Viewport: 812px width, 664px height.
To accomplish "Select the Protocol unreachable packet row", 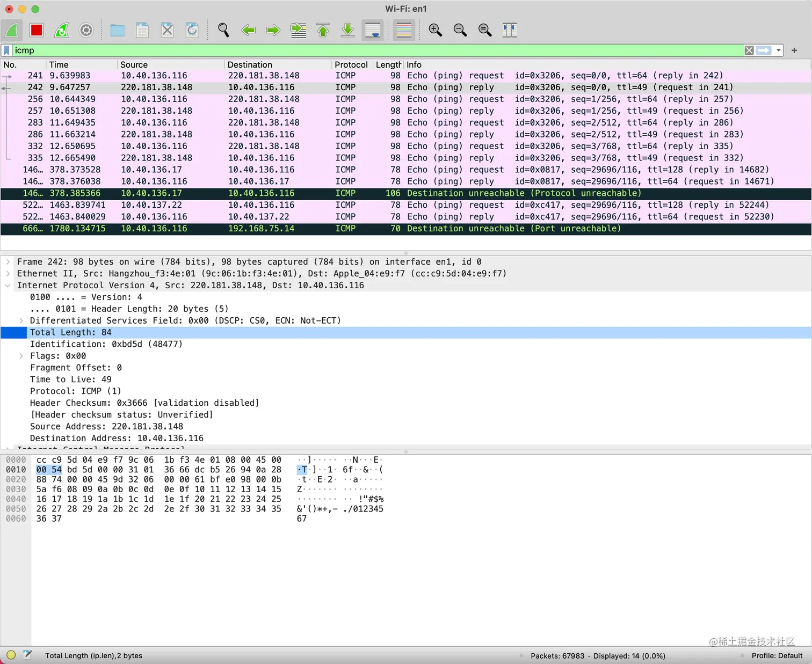I will [405, 193].
